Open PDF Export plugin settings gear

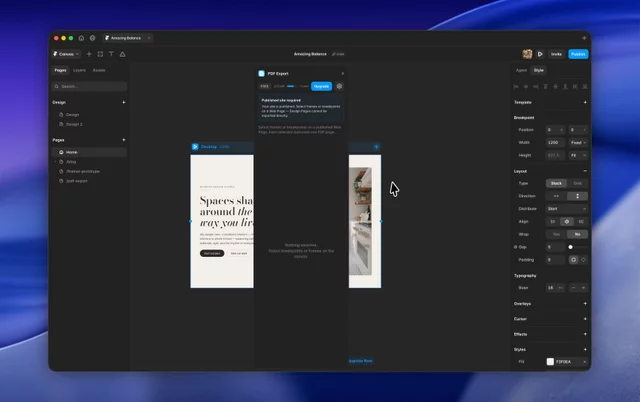coord(339,86)
